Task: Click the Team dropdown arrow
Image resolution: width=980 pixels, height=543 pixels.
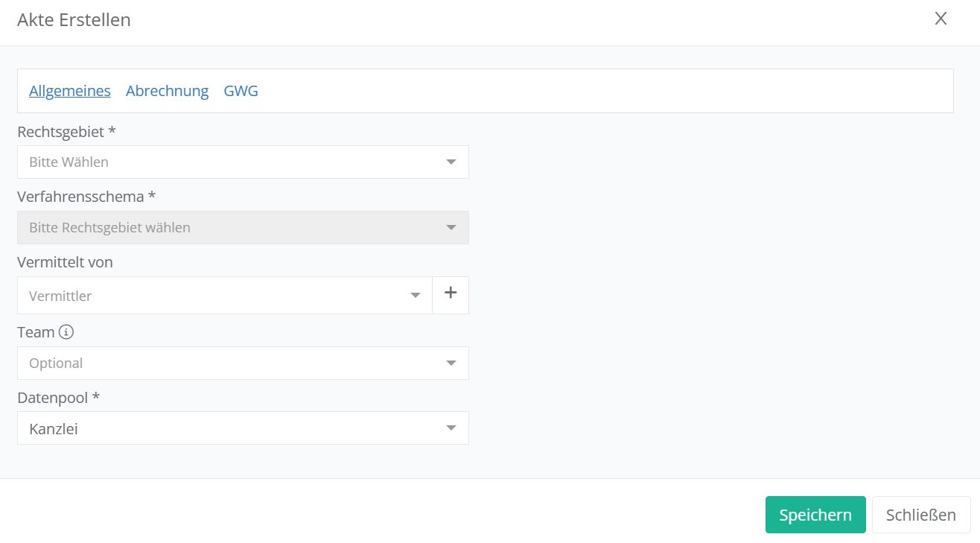Action: (451, 363)
